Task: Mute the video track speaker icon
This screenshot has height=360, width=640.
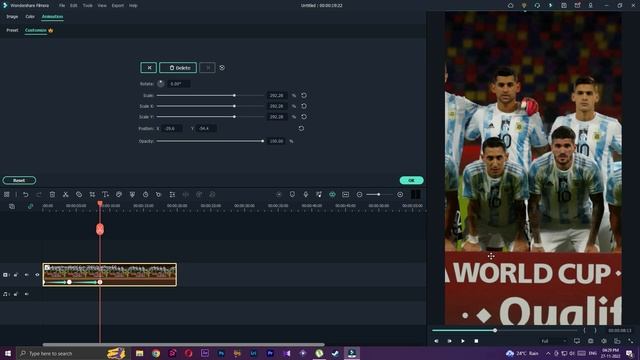Action: 27,275
